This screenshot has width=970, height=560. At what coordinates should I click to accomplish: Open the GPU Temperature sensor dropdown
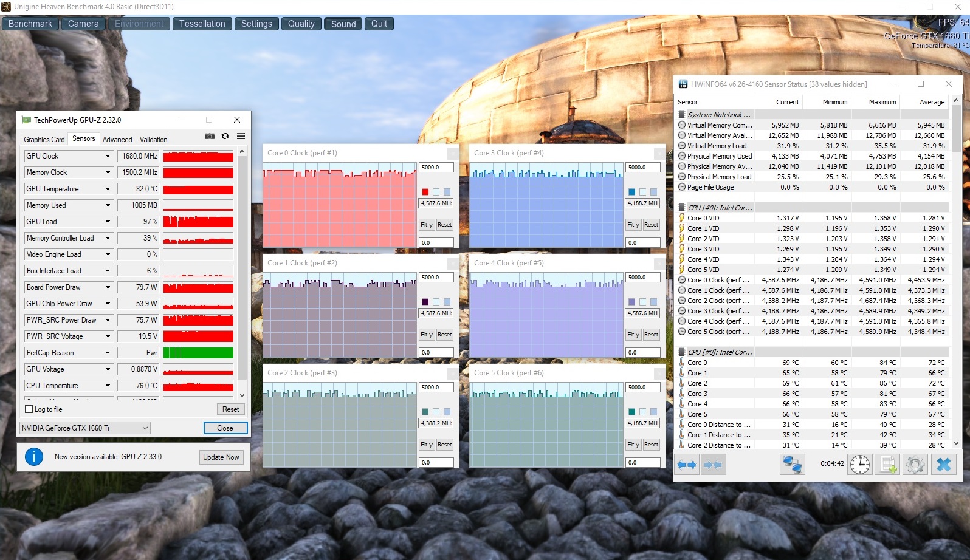point(108,189)
